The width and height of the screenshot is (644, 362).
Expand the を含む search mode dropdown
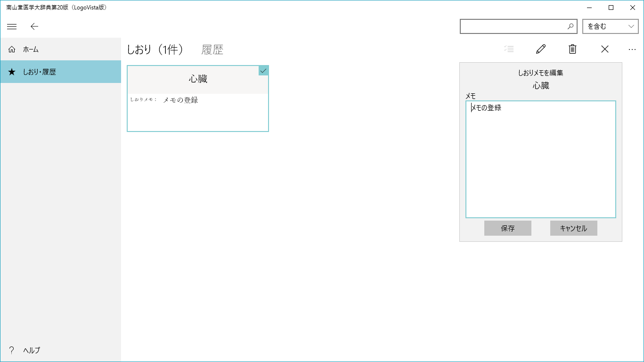pos(611,26)
